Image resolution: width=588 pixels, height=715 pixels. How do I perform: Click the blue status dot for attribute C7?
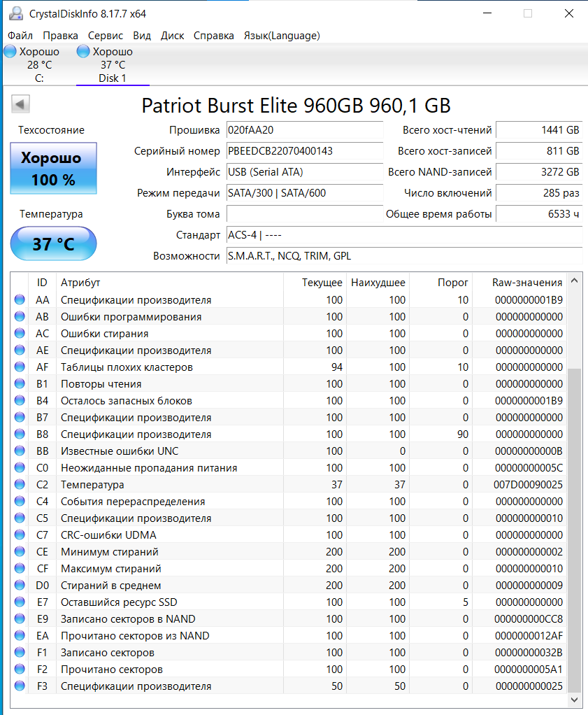tap(20, 535)
